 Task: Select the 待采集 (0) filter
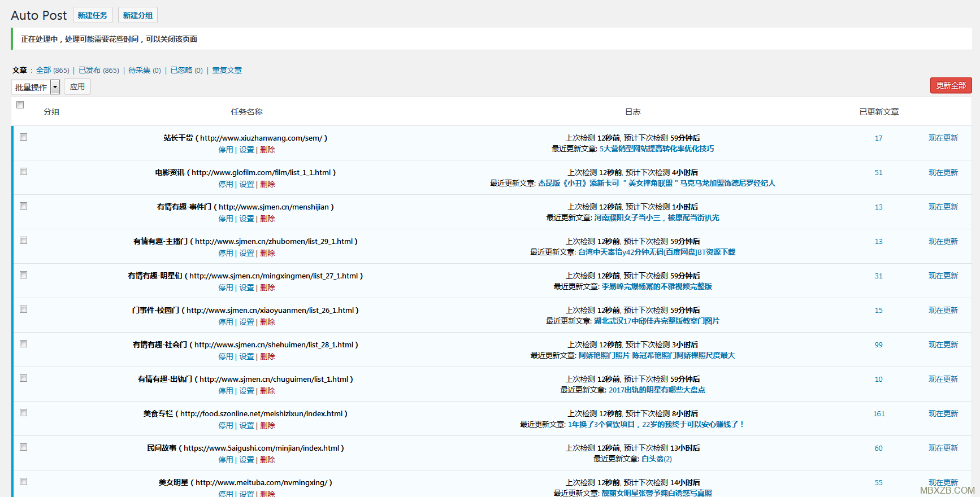tap(145, 71)
